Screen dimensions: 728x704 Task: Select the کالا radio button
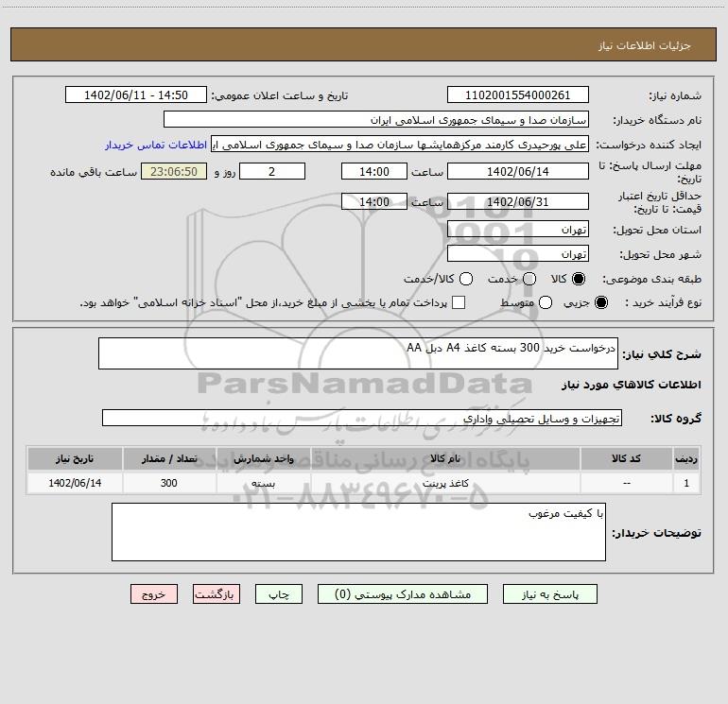[579, 279]
